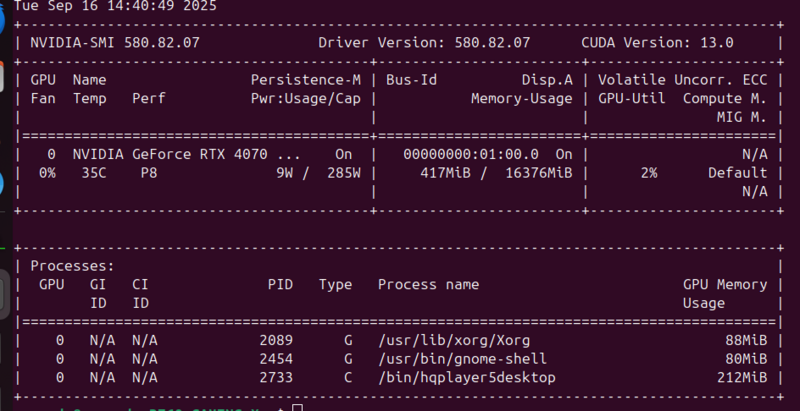The width and height of the screenshot is (800, 411).
Task: Click the Persistence-M column header
Action: [305, 79]
